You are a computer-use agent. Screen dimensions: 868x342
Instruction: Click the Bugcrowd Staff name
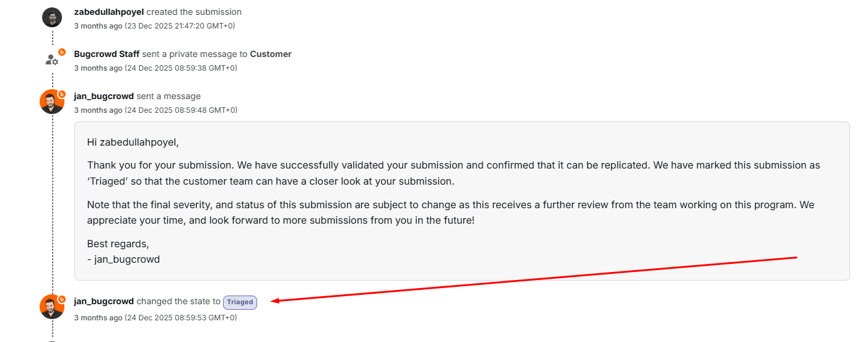pos(107,54)
